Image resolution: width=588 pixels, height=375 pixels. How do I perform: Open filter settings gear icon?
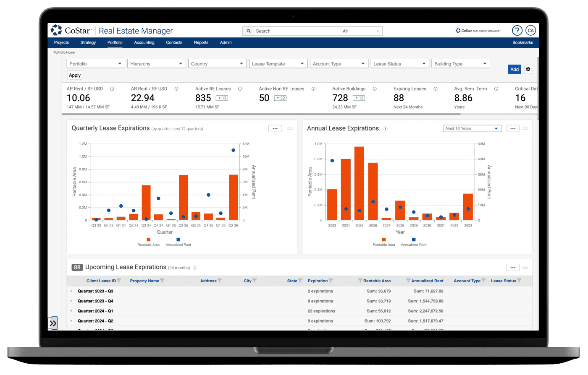click(528, 69)
